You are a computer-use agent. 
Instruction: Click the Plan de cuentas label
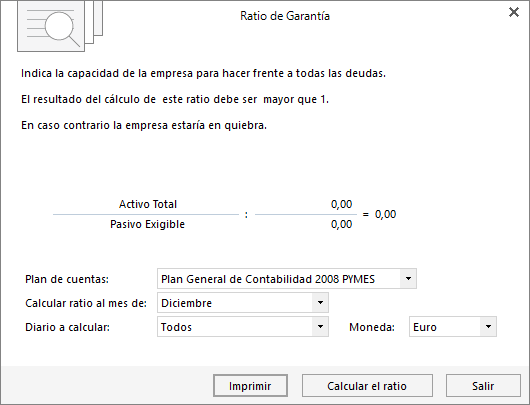tap(67, 279)
